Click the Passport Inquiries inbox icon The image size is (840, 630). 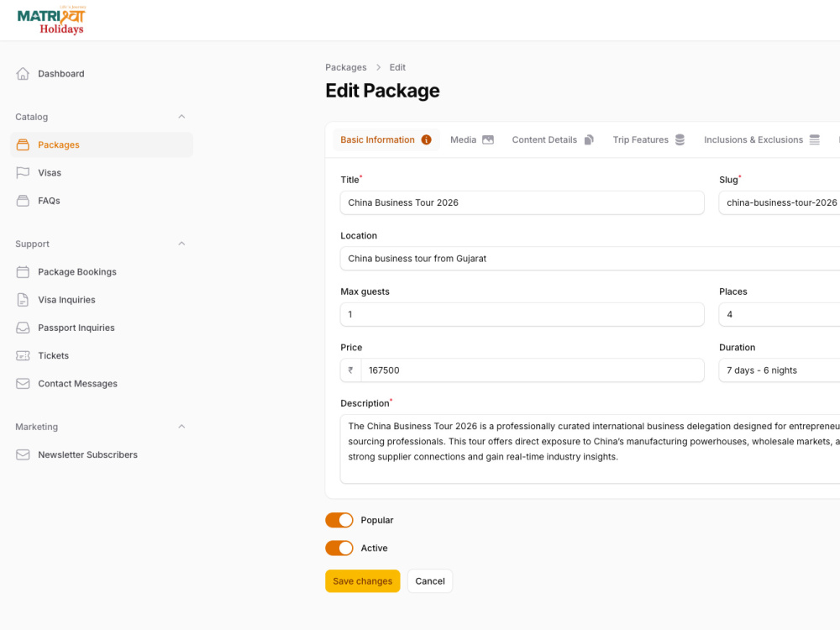23,328
